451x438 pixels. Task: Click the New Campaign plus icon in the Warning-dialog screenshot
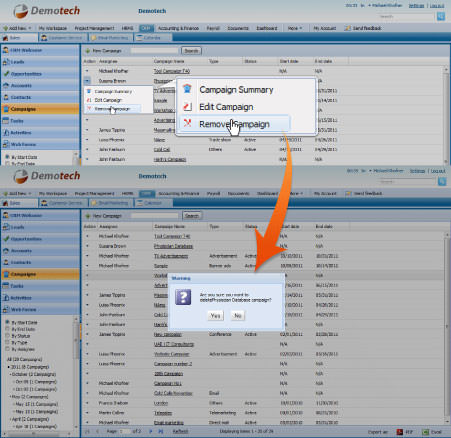[x=88, y=216]
